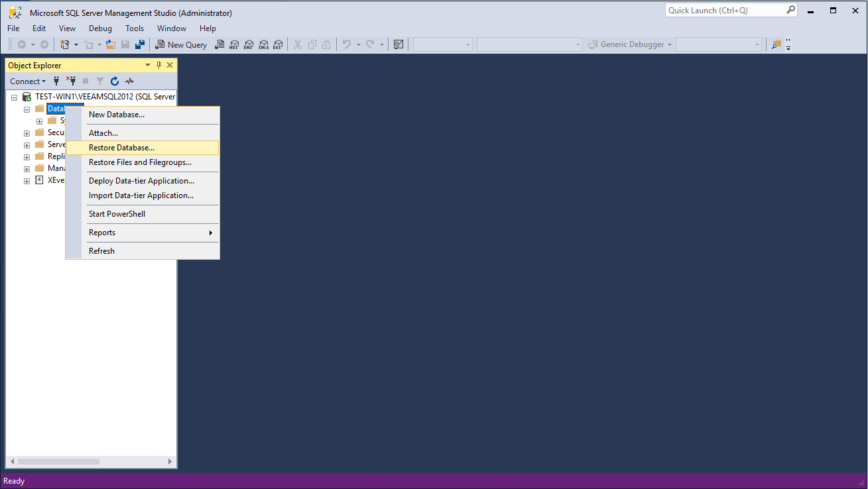Click the scrollbar right arrow in Object Explorer
Viewport: 868px width, 489px height.
(170, 461)
